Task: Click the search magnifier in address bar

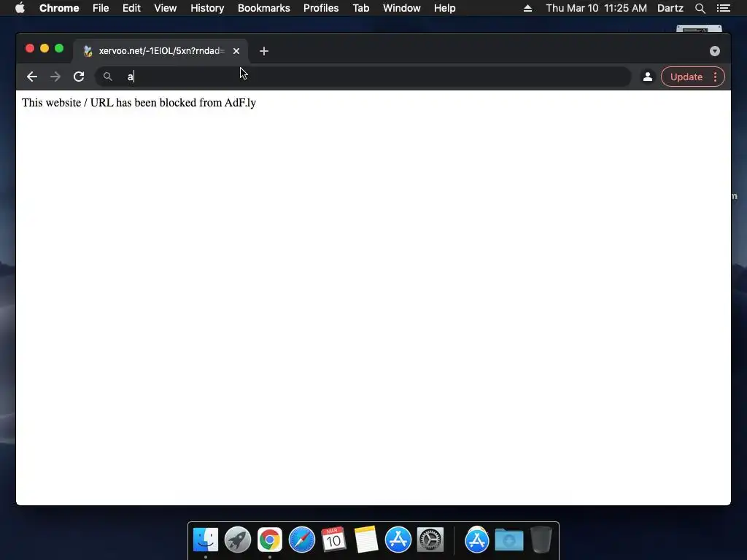Action: point(108,77)
